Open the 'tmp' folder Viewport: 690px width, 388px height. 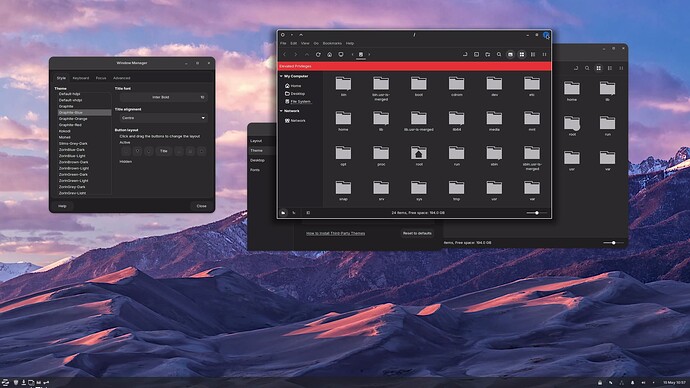[456, 190]
